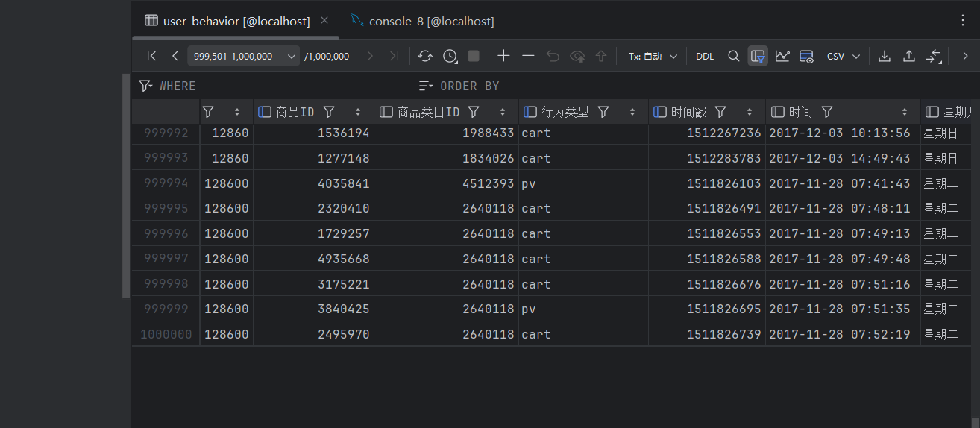Preview pending changes eye icon
Screen dimensions: 980x428
pyautogui.click(x=577, y=56)
